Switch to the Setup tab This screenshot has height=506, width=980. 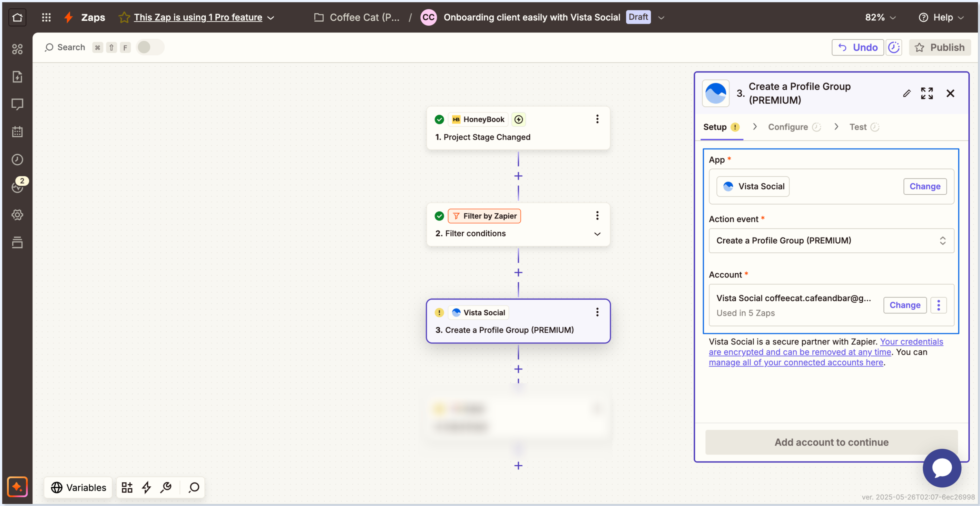721,127
